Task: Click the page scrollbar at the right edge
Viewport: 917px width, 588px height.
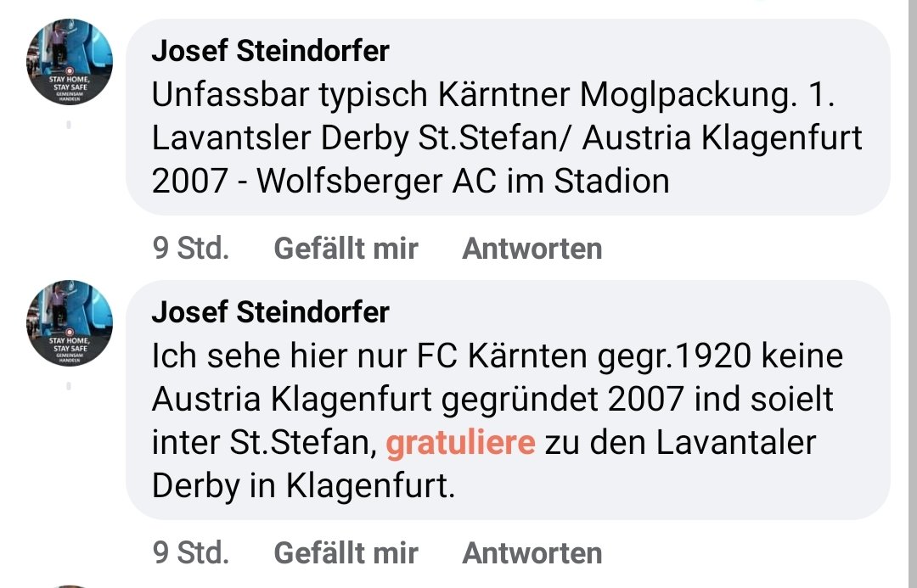Action: (913, 294)
